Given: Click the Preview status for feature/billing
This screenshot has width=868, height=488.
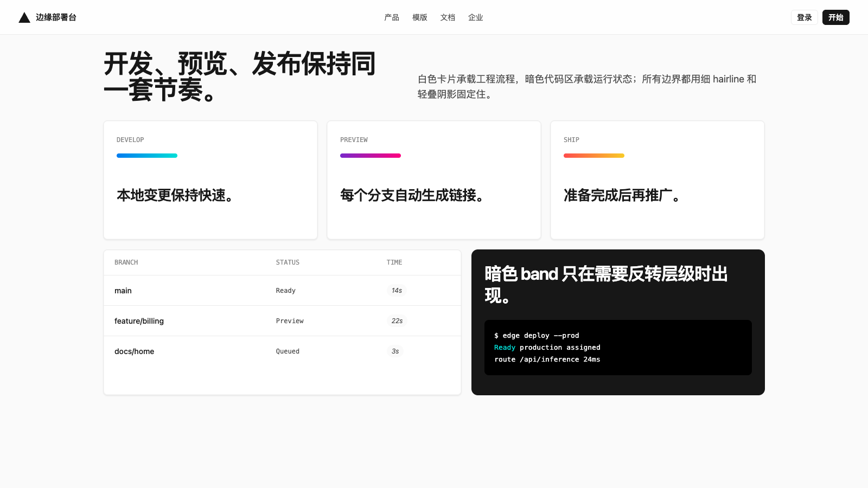Looking at the screenshot, I should 290,321.
